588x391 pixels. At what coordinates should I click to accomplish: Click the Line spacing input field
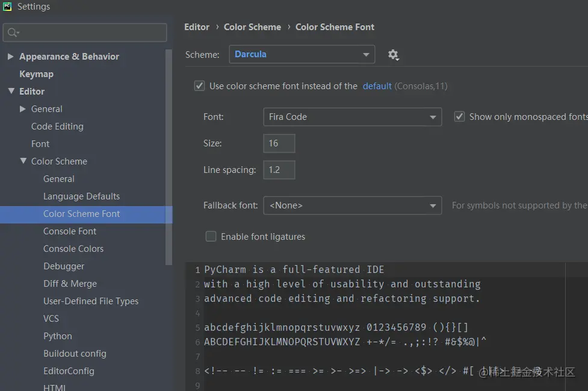coord(279,170)
